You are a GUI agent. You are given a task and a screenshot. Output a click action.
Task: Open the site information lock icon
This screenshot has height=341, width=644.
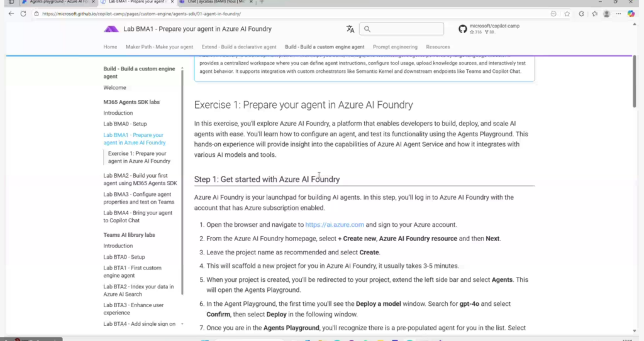(x=36, y=14)
